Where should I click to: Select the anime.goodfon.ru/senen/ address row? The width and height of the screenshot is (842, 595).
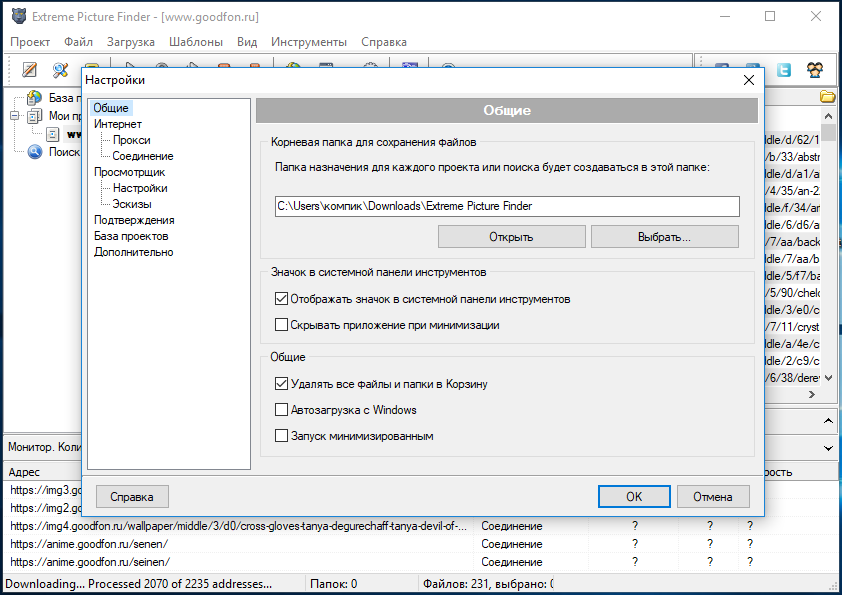point(89,544)
